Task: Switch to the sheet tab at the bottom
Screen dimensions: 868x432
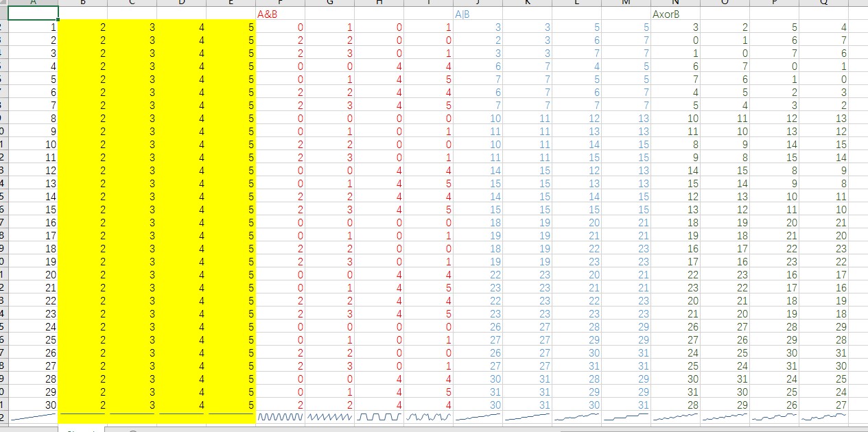Action: tap(81, 429)
